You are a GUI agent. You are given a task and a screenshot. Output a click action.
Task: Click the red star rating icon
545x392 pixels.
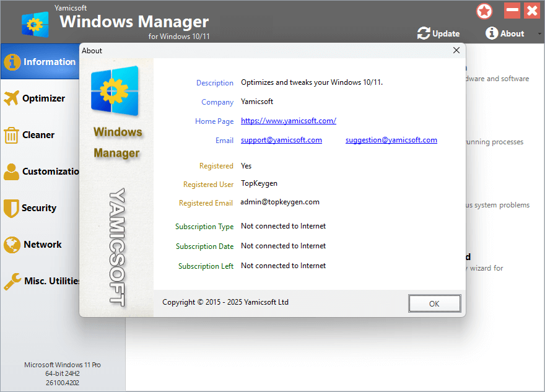click(484, 11)
